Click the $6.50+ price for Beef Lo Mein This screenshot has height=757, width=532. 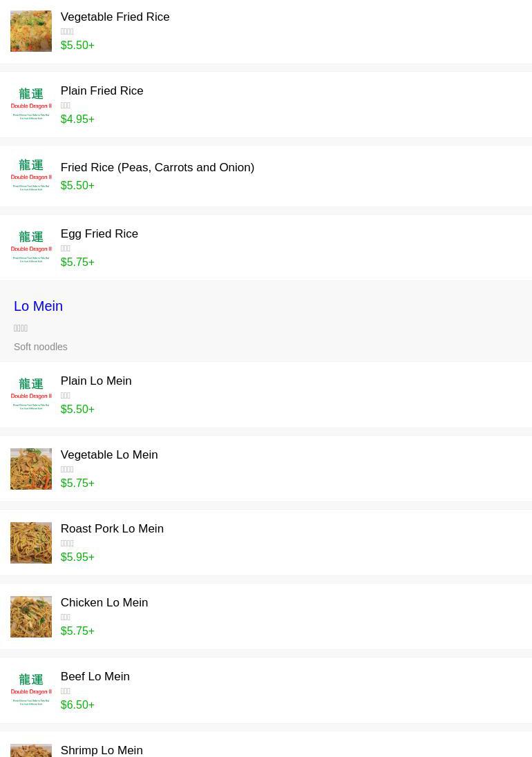pos(77,705)
